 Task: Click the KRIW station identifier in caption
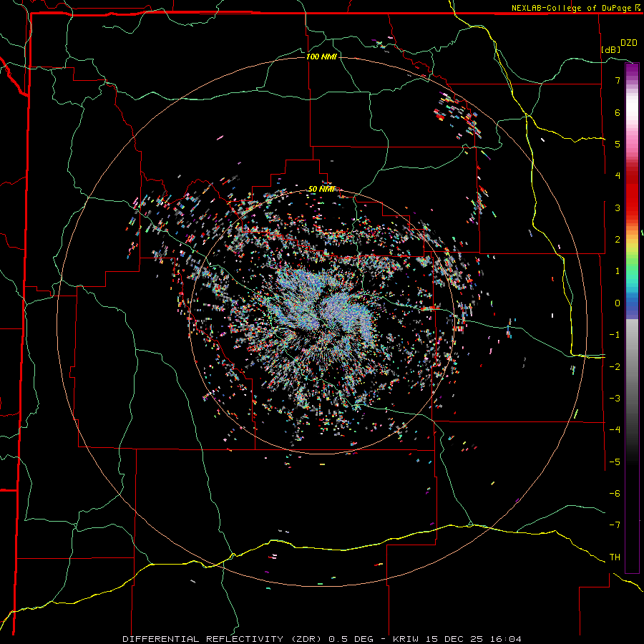click(x=406, y=639)
